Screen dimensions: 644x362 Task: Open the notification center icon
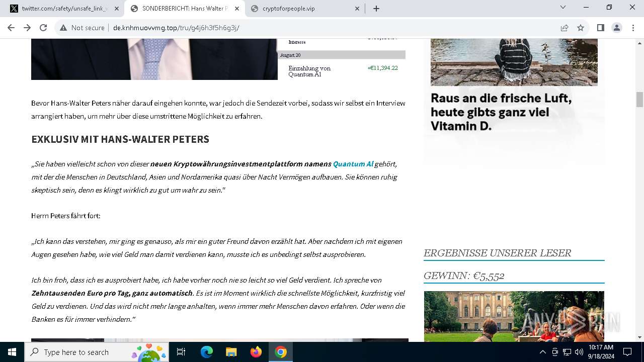(627, 352)
